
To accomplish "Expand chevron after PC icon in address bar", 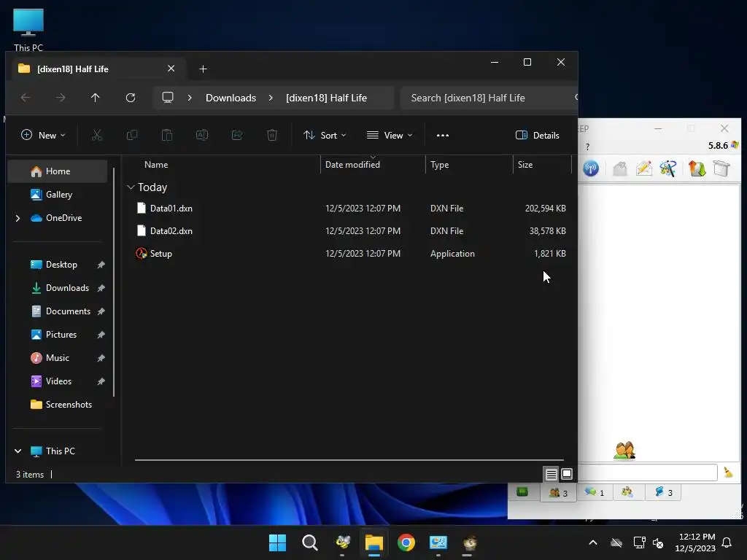I will point(190,98).
